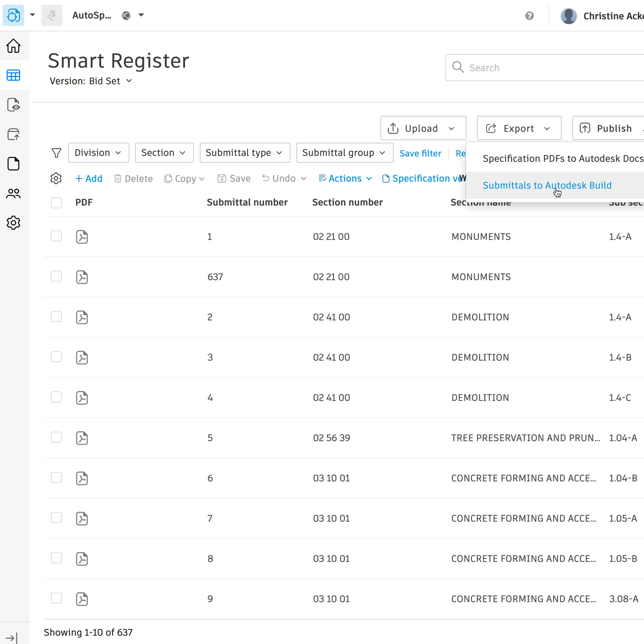Click the Members people icon in sidebar

14,193
